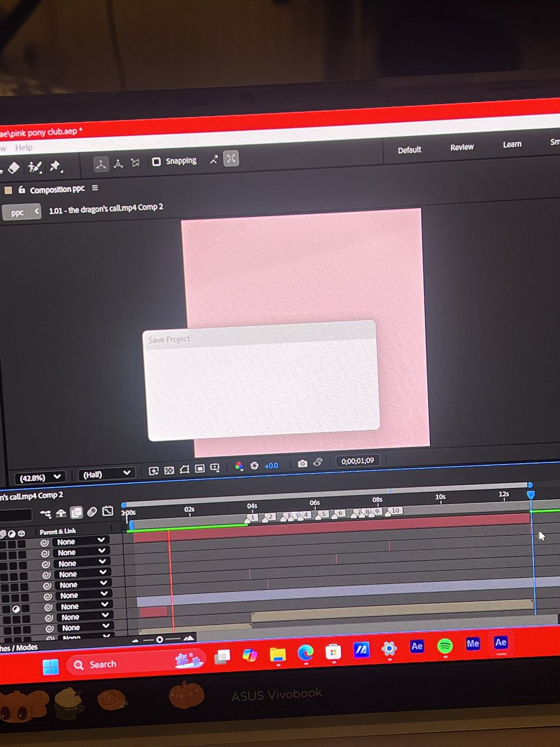Switch to World Axis mode
The width and height of the screenshot is (560, 747).
click(x=118, y=163)
